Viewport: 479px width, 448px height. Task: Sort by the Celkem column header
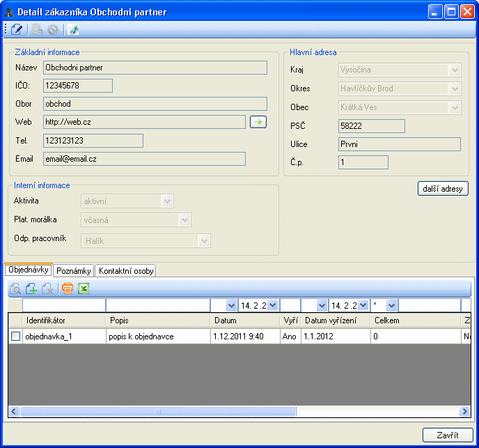coord(416,320)
